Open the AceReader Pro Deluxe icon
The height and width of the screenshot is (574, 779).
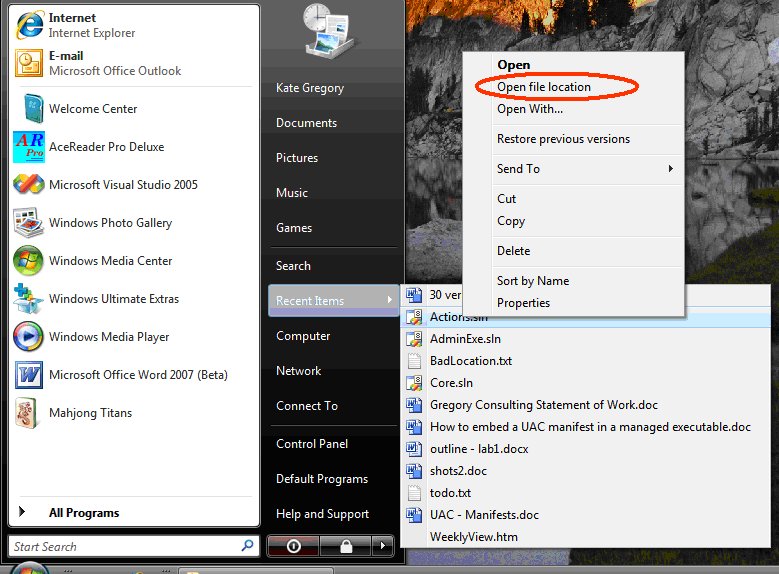click(29, 147)
